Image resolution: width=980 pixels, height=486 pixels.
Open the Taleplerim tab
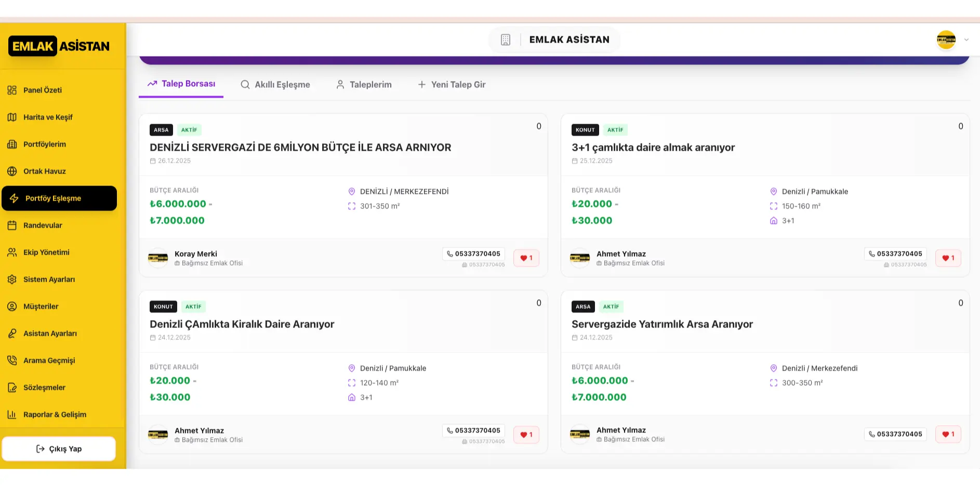coord(364,84)
